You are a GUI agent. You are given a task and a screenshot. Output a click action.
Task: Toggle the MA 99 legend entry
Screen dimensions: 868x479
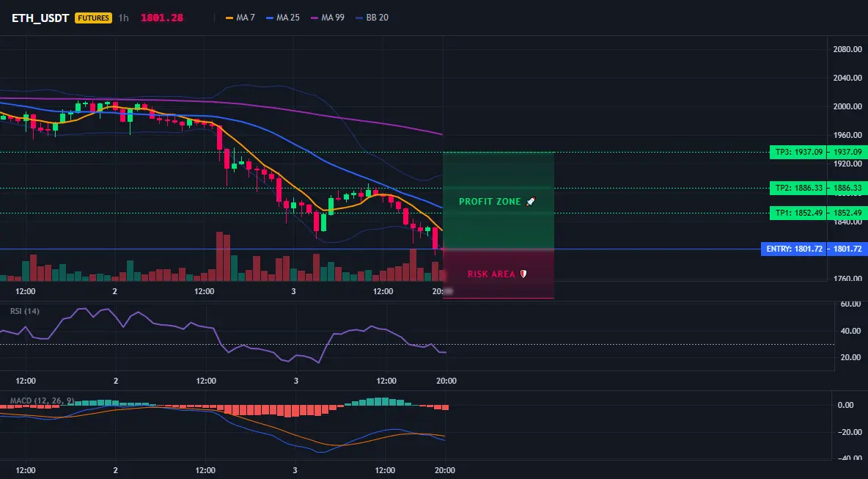[x=328, y=18]
